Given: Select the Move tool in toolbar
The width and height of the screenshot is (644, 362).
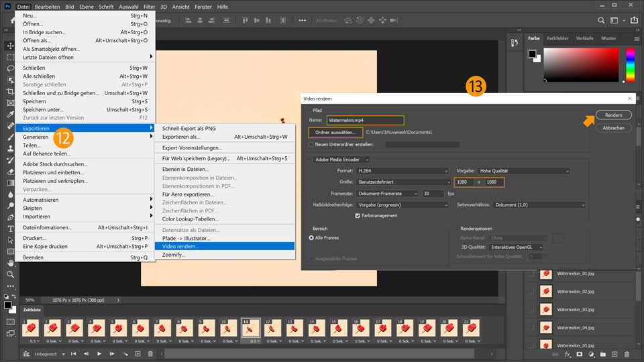Looking at the screenshot, I should coord(10,46).
